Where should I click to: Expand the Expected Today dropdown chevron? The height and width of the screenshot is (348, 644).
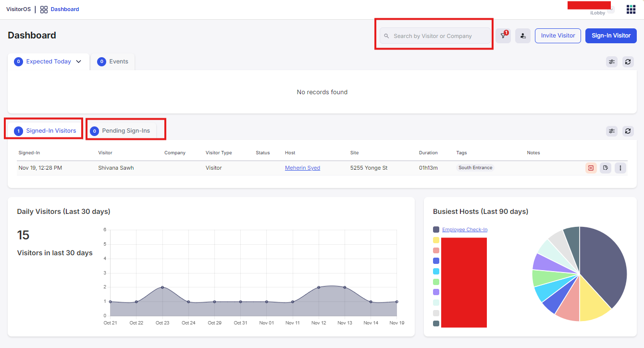[79, 62]
